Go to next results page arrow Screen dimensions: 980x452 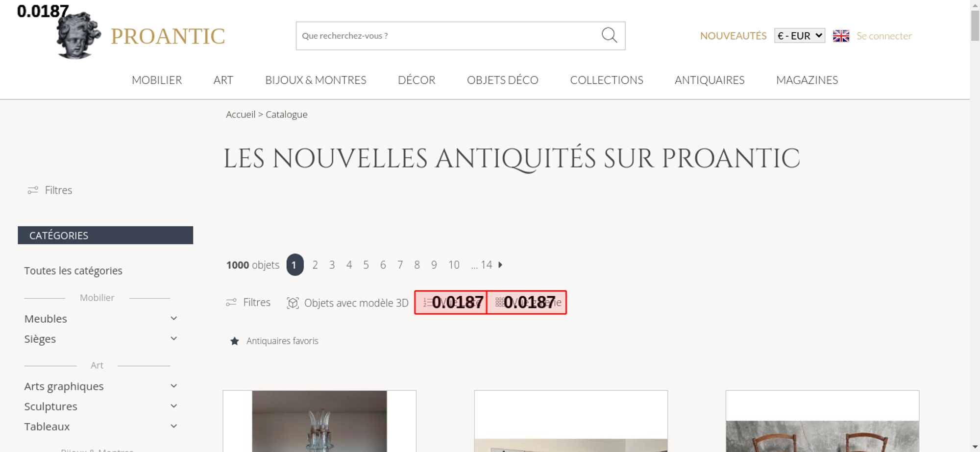click(x=500, y=265)
